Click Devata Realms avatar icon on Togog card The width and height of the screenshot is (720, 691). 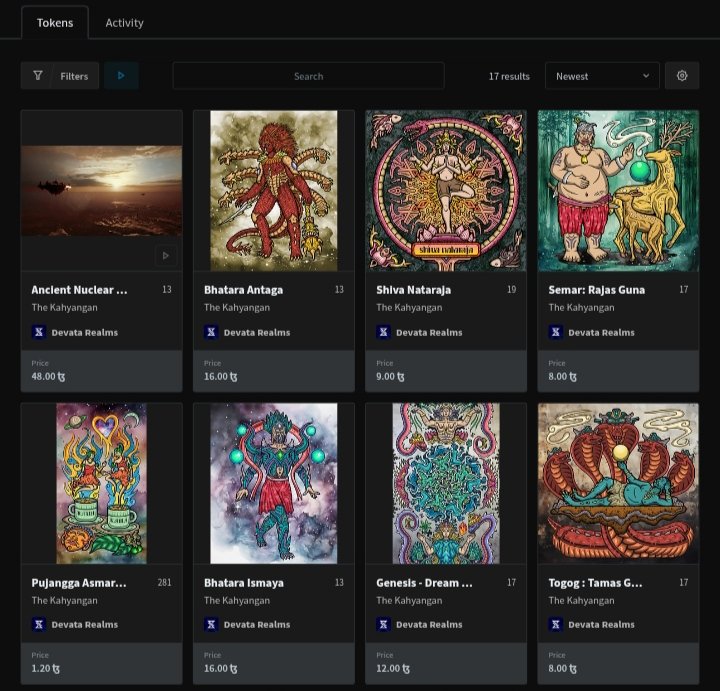(x=556, y=624)
